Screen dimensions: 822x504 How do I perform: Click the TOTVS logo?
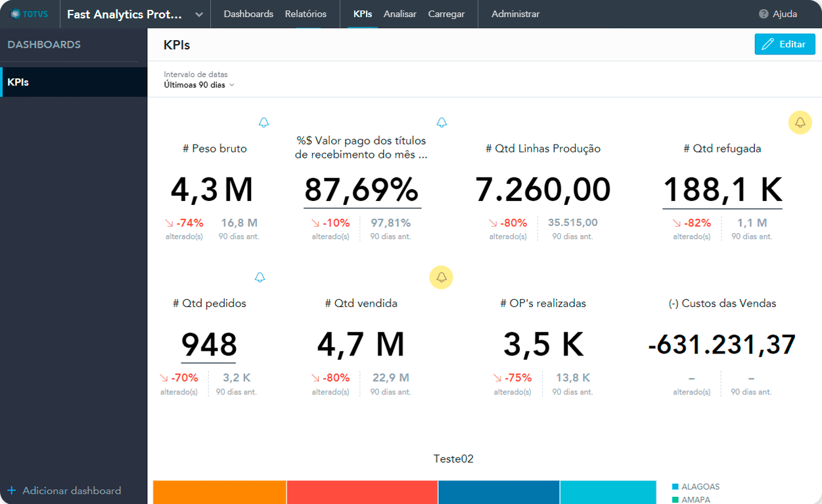(30, 14)
